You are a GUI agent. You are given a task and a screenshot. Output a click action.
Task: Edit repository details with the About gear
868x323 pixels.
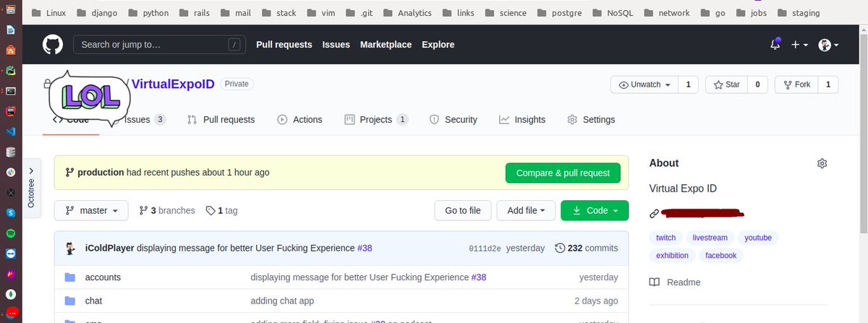point(822,163)
